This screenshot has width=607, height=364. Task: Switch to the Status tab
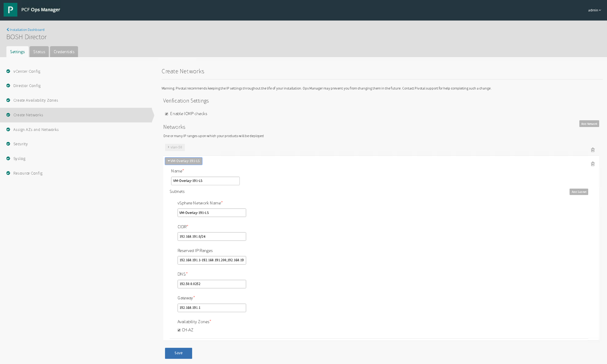coord(39,52)
